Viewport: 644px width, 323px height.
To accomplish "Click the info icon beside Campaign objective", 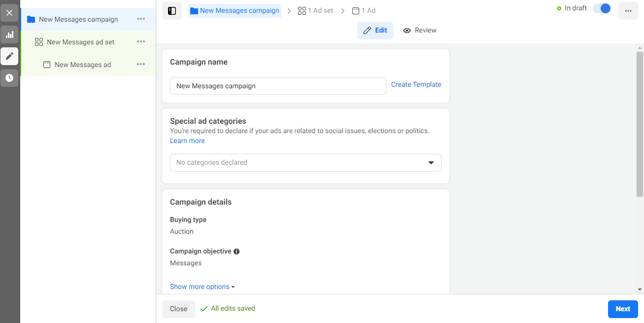I will (x=237, y=251).
